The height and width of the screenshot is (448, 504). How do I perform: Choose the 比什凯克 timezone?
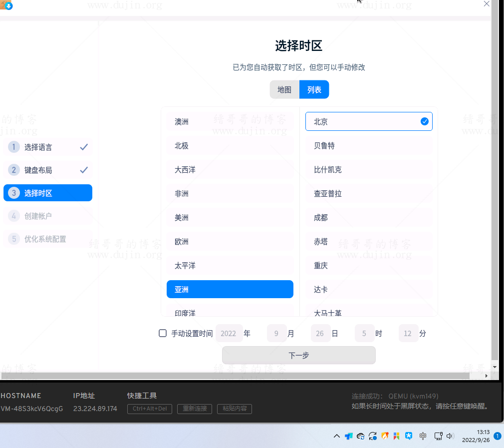(x=369, y=170)
